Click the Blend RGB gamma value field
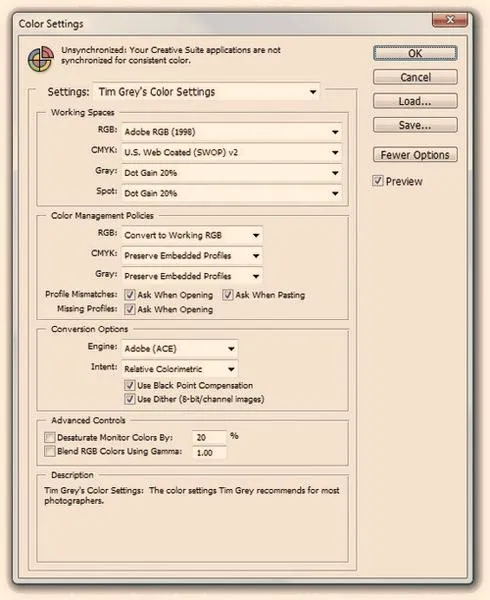 pyautogui.click(x=210, y=453)
